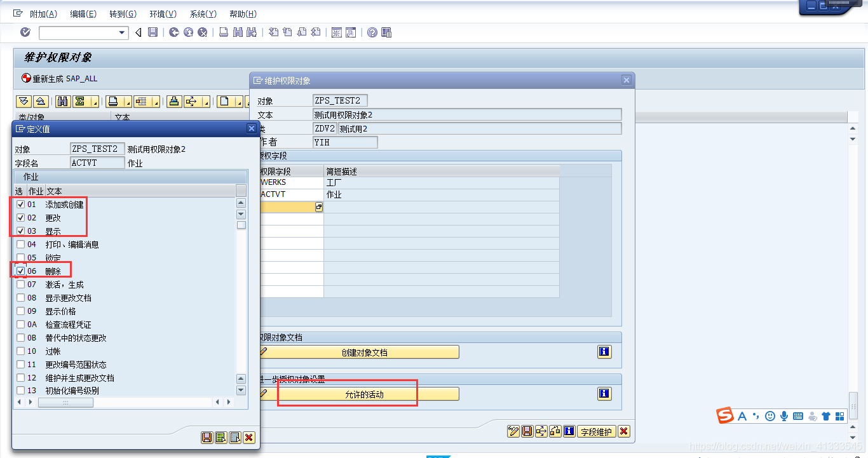Image resolution: width=868 pixels, height=458 pixels.
Task: Click Save icon in 维护权限对象 dialog footer
Action: point(527,431)
